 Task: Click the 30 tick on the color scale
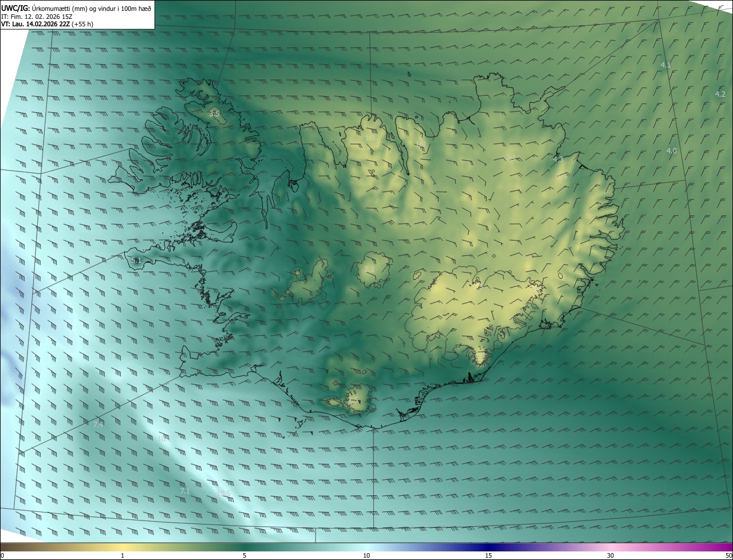[x=610, y=556]
